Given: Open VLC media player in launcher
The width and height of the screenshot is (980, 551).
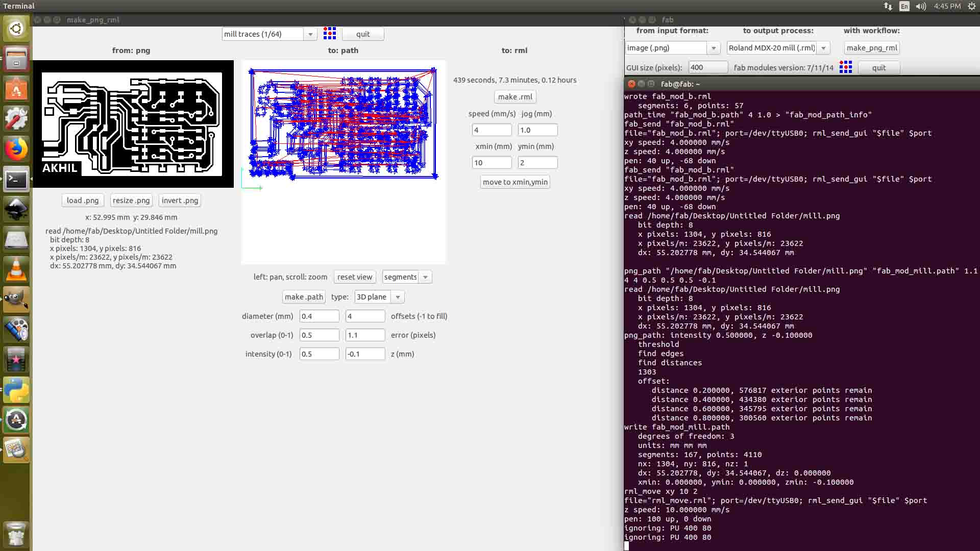Looking at the screenshot, I should 16,269.
